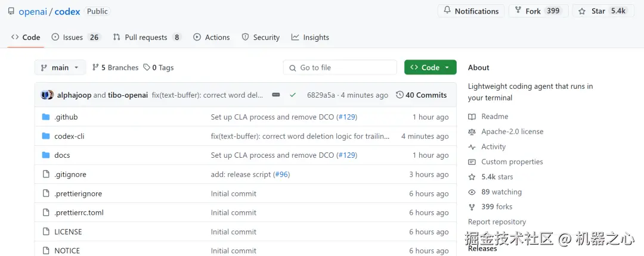Click the watching eye icon
The width and height of the screenshot is (644, 256).
(472, 192)
